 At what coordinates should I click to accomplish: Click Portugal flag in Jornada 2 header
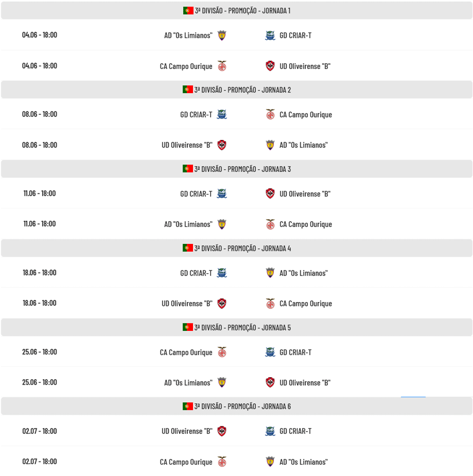tap(188, 89)
